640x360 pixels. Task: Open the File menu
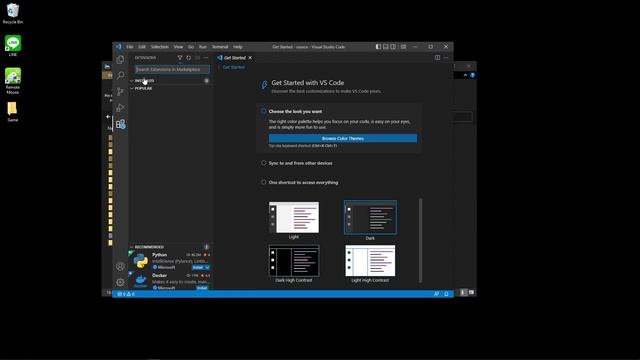130,47
